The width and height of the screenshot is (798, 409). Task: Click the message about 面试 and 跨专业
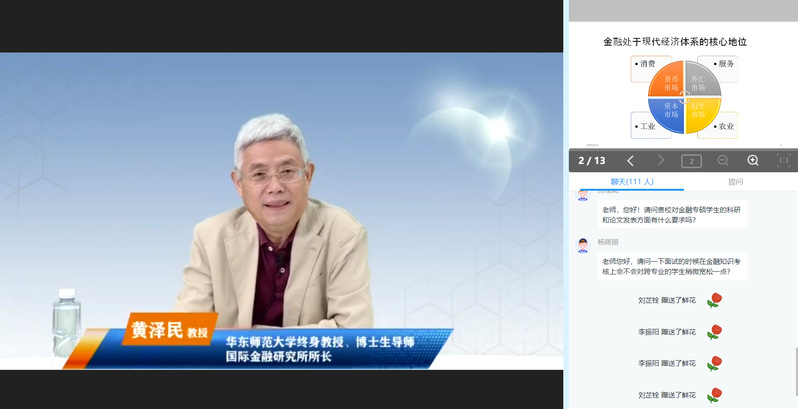672,267
